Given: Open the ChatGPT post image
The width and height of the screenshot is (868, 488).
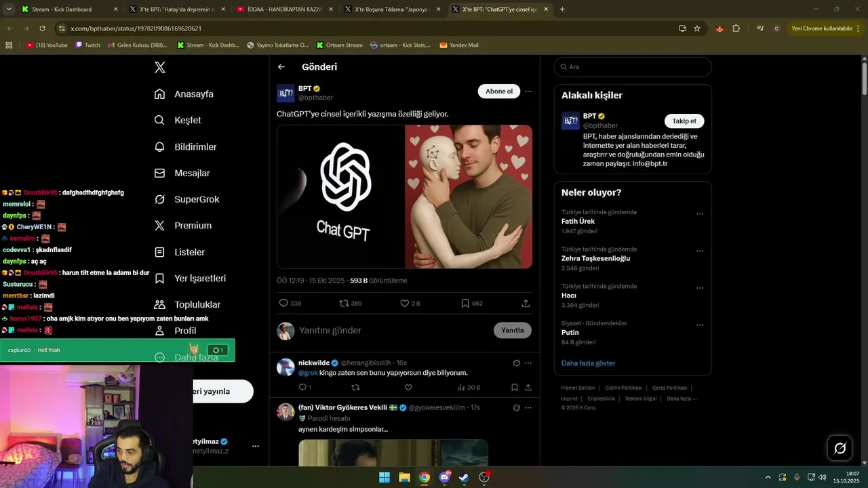Looking at the screenshot, I should tap(404, 197).
